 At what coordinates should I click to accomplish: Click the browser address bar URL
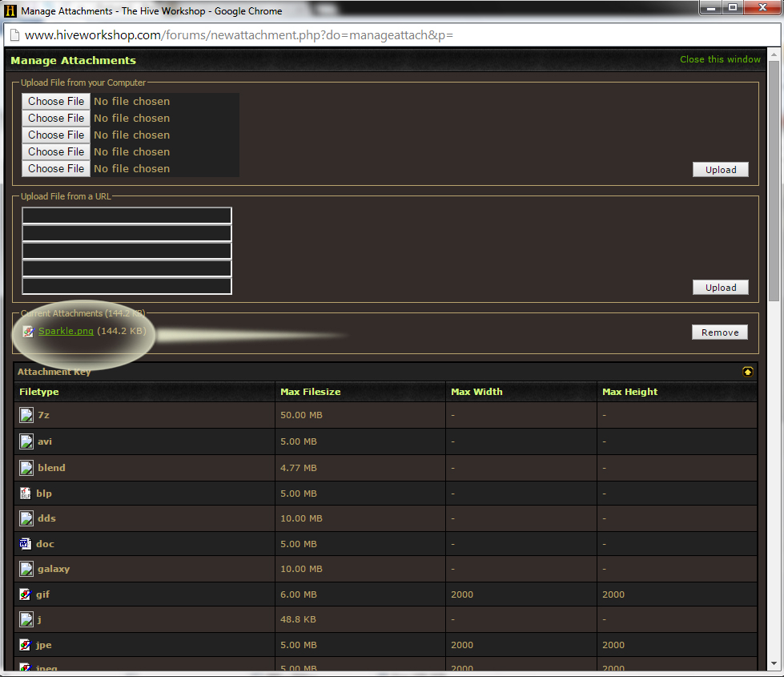point(239,35)
